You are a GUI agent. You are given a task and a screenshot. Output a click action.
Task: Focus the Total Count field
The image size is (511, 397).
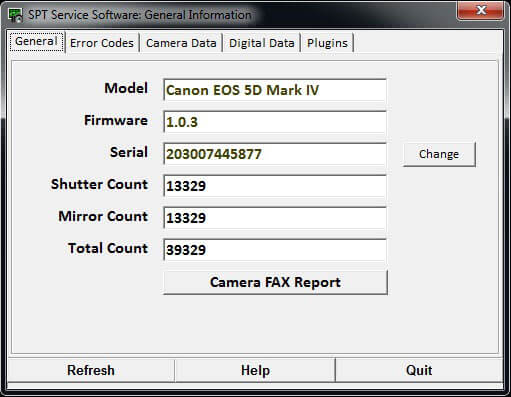click(275, 250)
